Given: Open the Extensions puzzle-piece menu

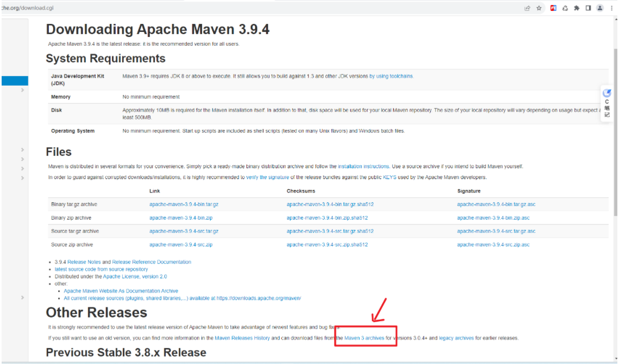Looking at the screenshot, I should (x=577, y=8).
